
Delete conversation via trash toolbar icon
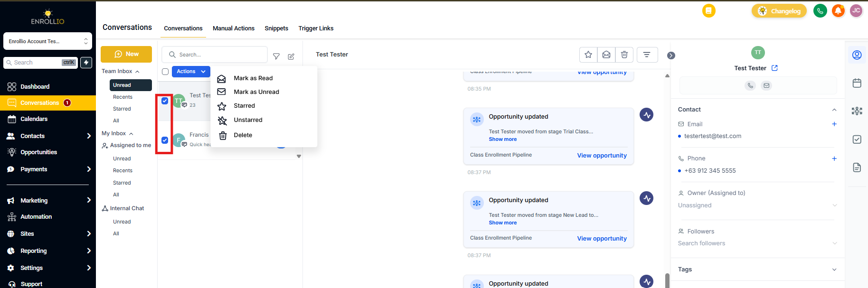[624, 55]
